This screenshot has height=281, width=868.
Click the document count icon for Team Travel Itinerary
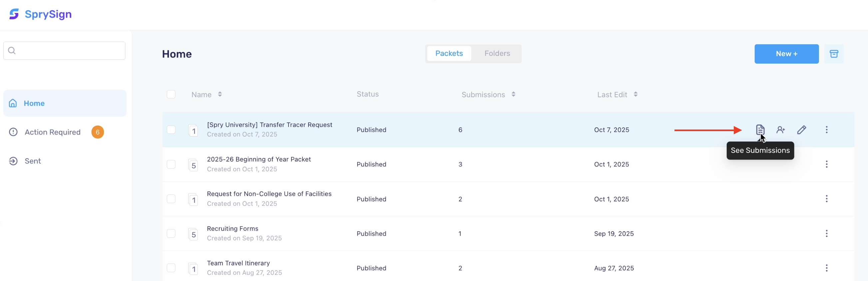pyautogui.click(x=193, y=269)
